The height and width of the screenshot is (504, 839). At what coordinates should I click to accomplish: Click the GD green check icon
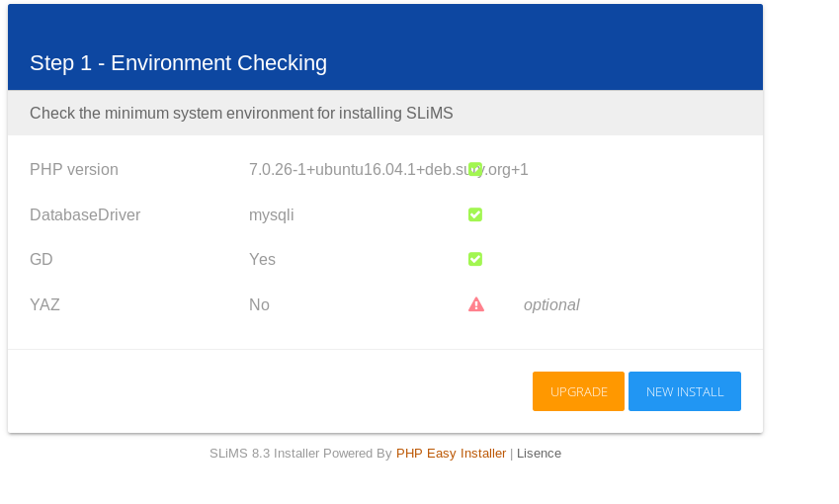point(475,259)
